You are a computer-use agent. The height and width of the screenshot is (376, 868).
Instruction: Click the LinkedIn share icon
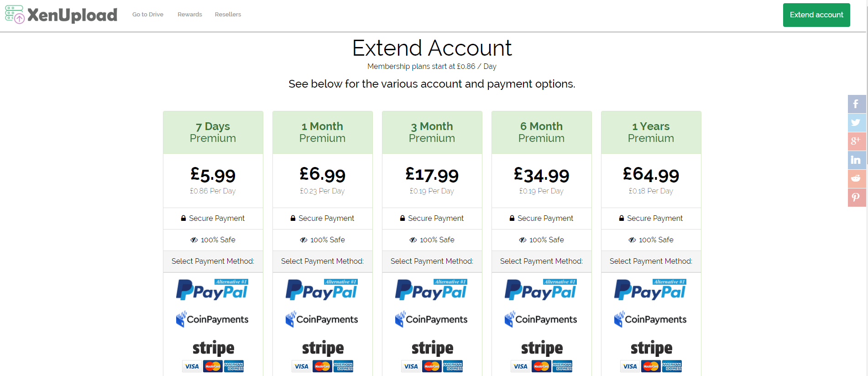click(x=857, y=160)
